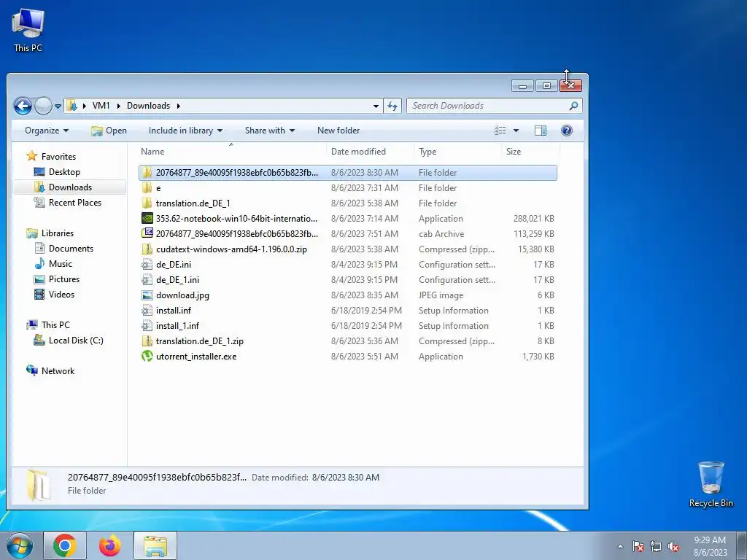Expand the arrow after Downloads breadcrumb

178,106
